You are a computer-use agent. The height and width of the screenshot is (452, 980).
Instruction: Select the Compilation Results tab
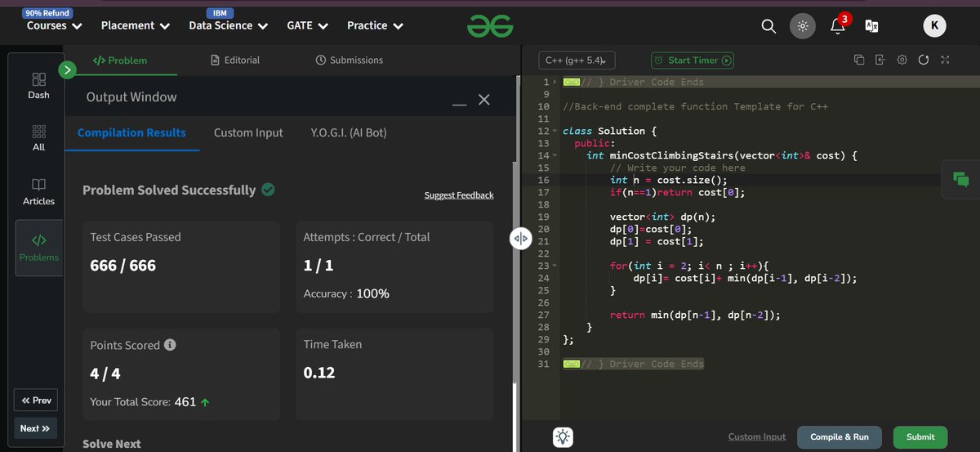click(x=131, y=132)
